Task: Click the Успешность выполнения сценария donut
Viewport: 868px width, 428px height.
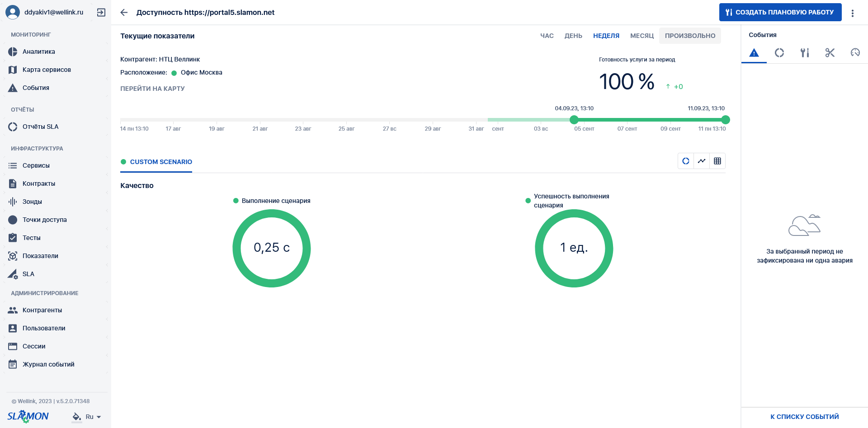Action: [x=574, y=248]
